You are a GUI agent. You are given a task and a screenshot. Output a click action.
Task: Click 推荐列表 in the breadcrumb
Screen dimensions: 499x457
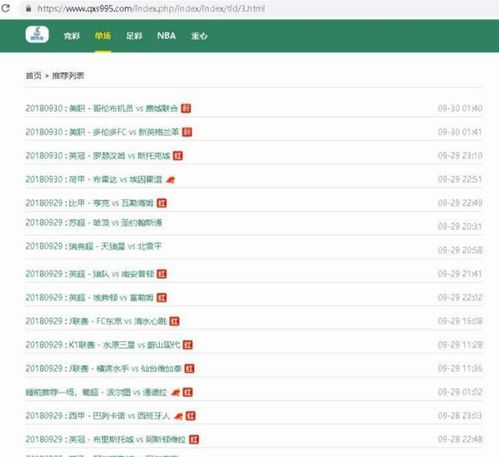pos(68,76)
